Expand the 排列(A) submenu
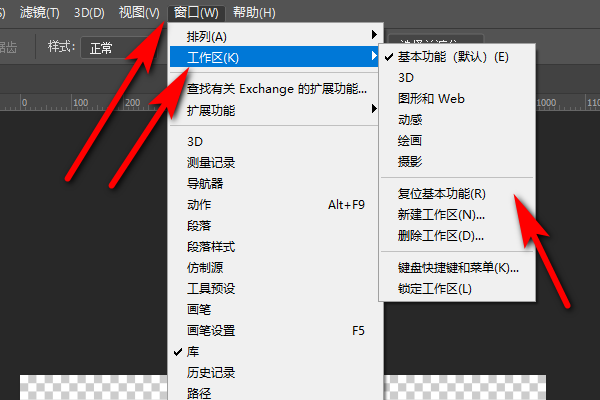 [x=275, y=36]
